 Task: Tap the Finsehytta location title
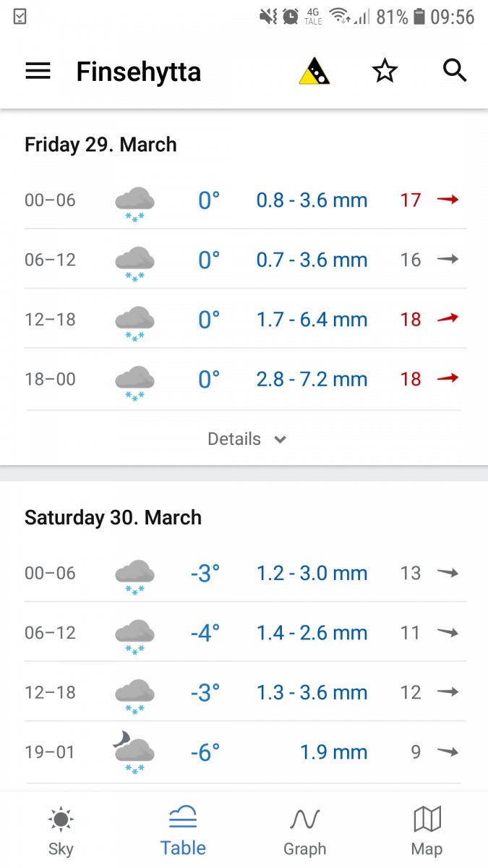click(x=139, y=72)
